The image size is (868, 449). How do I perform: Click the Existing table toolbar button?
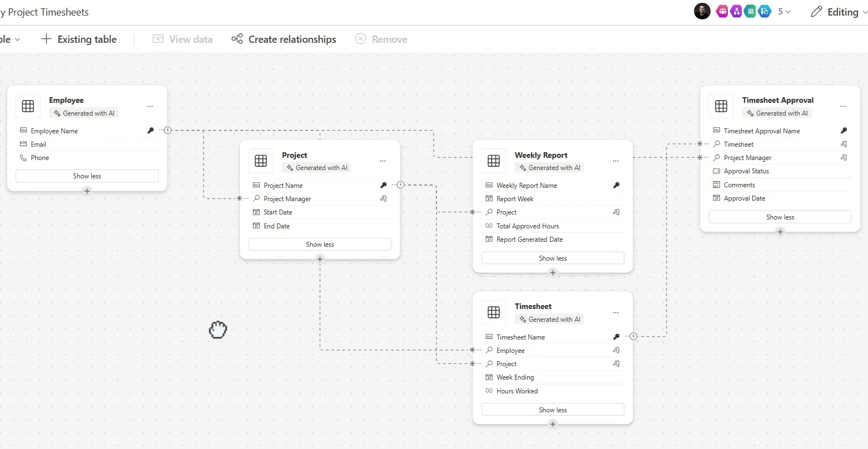[79, 39]
